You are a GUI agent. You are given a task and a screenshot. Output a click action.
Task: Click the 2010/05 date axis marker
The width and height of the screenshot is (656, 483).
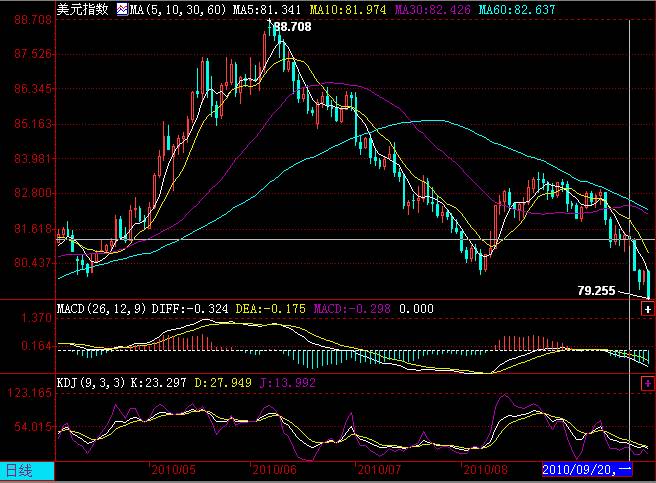point(173,470)
